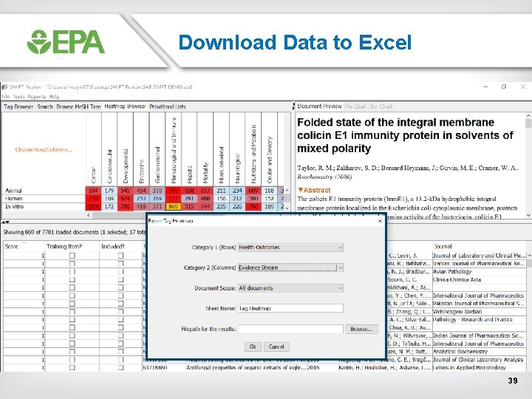
Task: Tick Training Item for Analytical Biochemistry row
Action: click(72, 352)
